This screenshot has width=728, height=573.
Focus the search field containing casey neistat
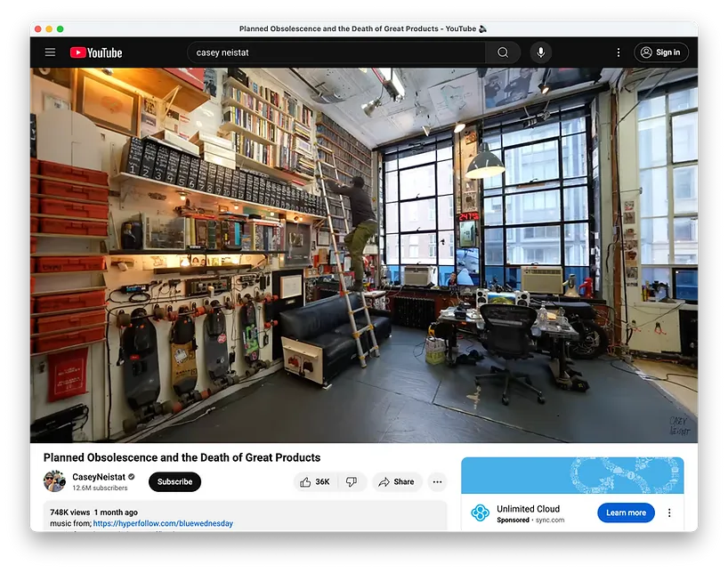click(x=338, y=52)
